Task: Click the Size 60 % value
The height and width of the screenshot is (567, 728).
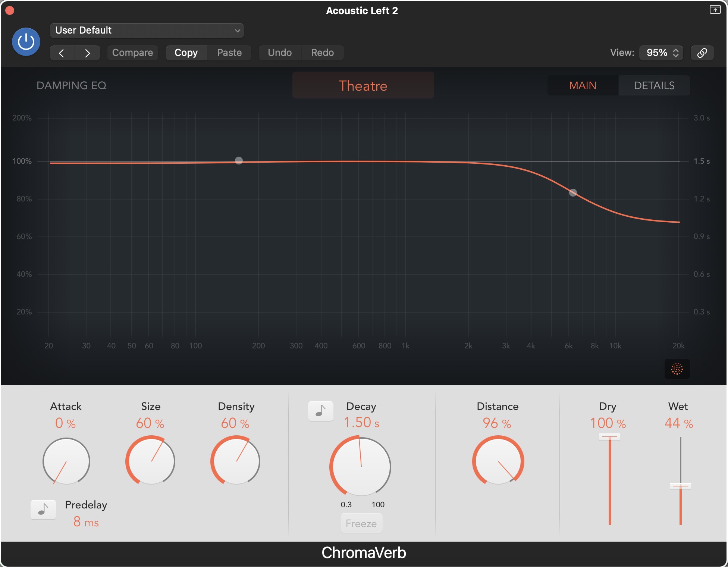Action: coord(150,423)
